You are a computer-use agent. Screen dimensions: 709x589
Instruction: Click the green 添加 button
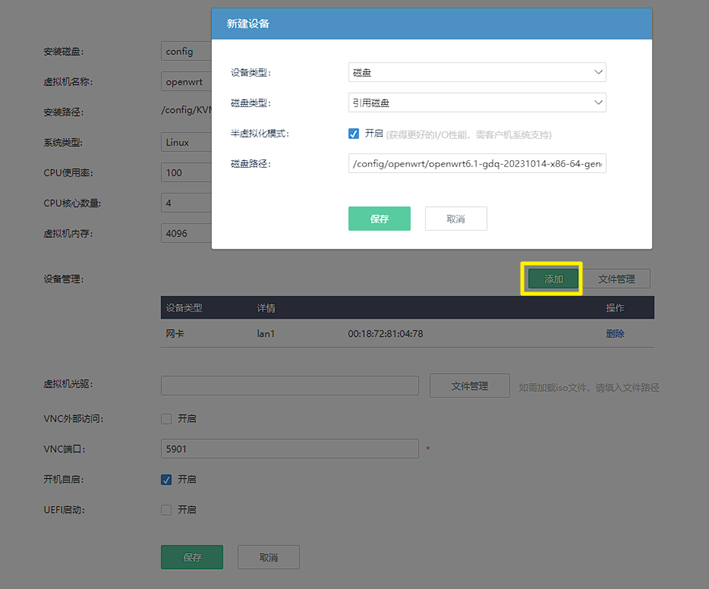[x=553, y=279]
